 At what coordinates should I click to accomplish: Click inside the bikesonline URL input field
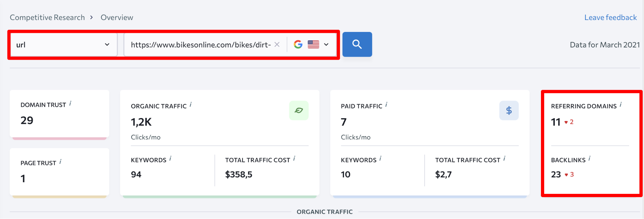tap(200, 45)
